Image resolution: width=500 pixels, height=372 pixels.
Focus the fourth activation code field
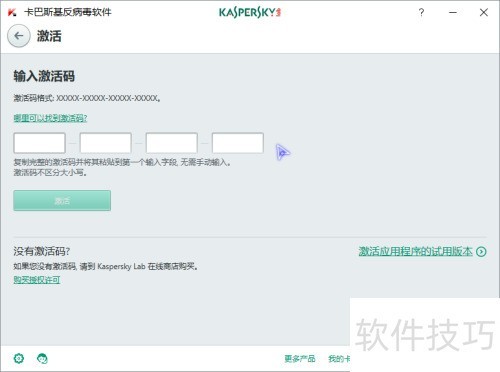238,143
